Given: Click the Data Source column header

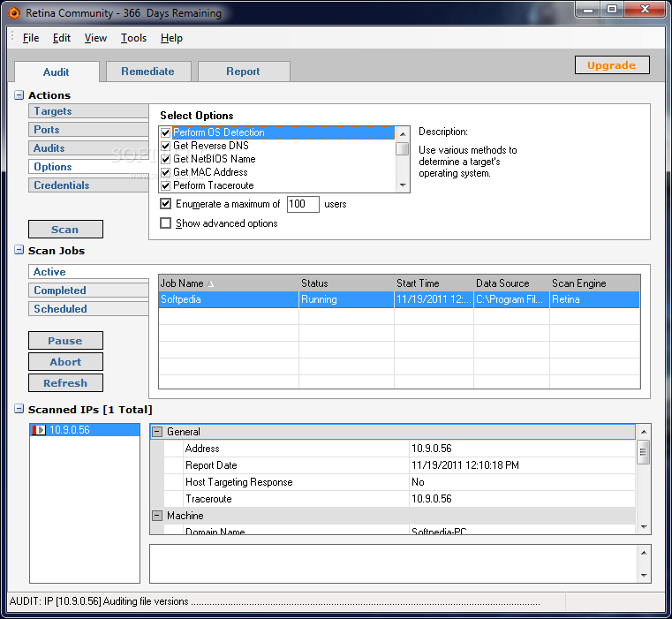Looking at the screenshot, I should click(511, 283).
